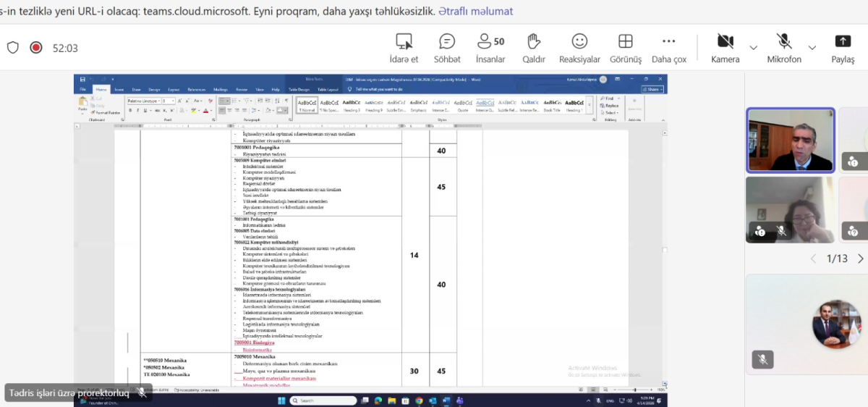Go to next participants page arrow
The width and height of the screenshot is (868, 407).
click(x=860, y=259)
